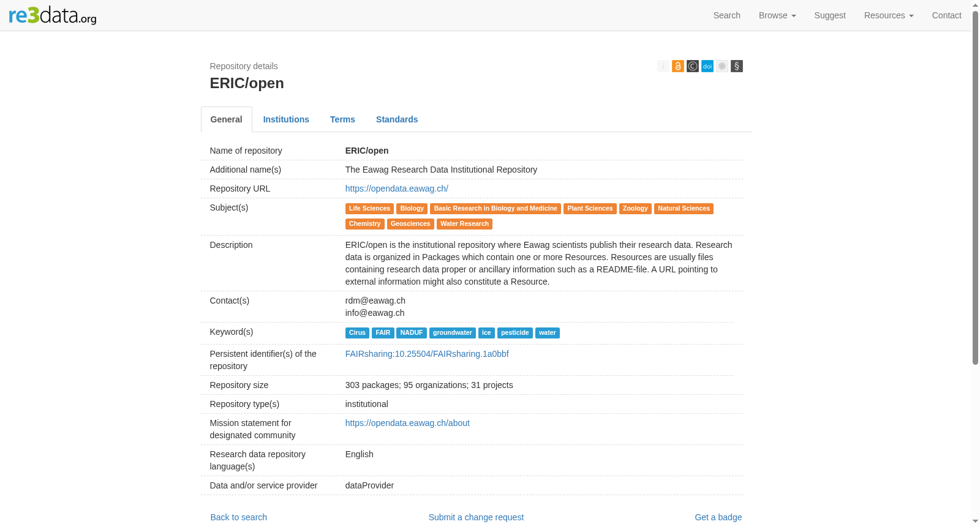This screenshot has height=527, width=980.
Task: Click the faded info 'i' icon
Action: [663, 66]
